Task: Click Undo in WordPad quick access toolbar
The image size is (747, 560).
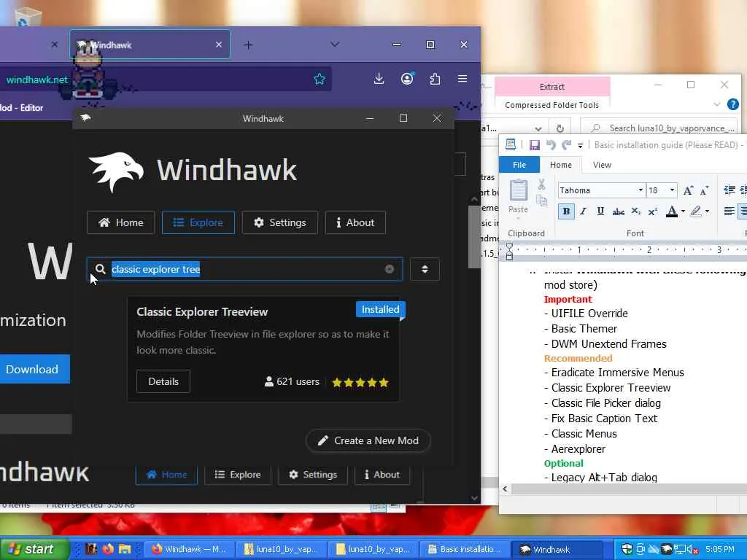Action: pyautogui.click(x=551, y=145)
